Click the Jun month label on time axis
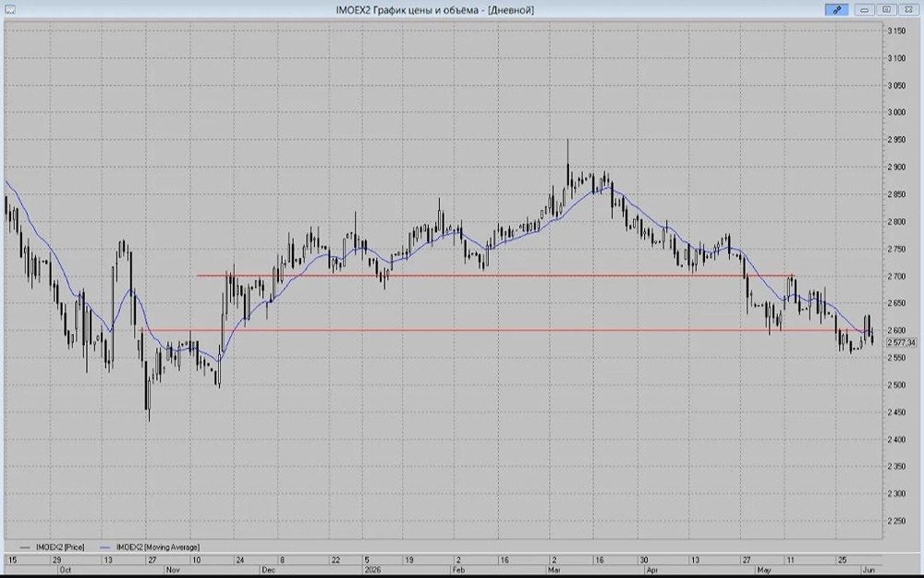This screenshot has height=578, width=924. (x=869, y=571)
